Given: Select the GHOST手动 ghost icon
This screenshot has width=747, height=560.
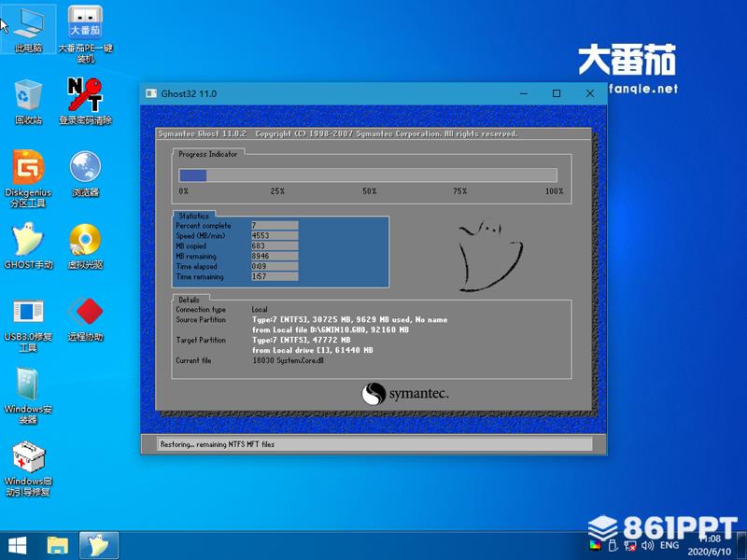Looking at the screenshot, I should coord(28,245).
